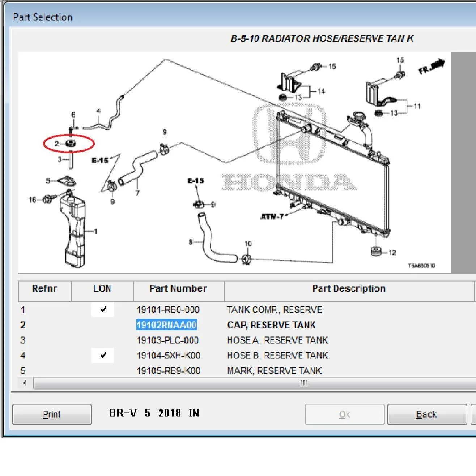476x476 pixels.
Task: Click the MARK, RESERVE TANK description
Action: tap(274, 371)
